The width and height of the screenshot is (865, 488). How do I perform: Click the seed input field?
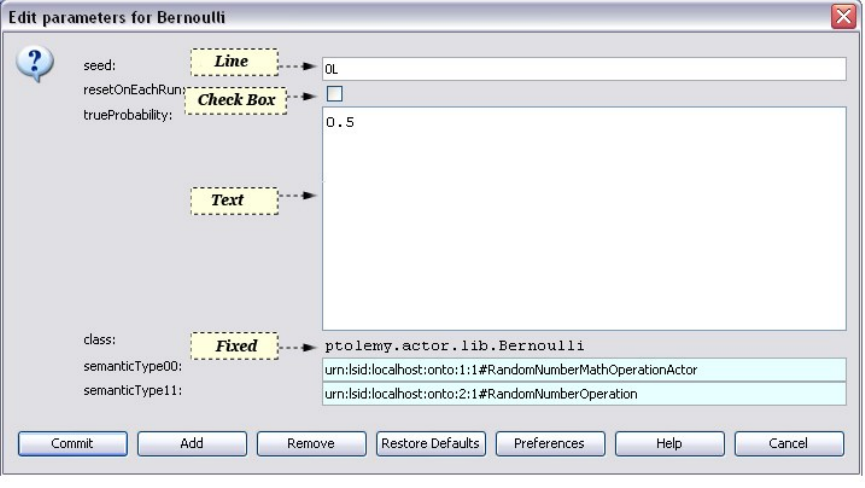point(584,69)
